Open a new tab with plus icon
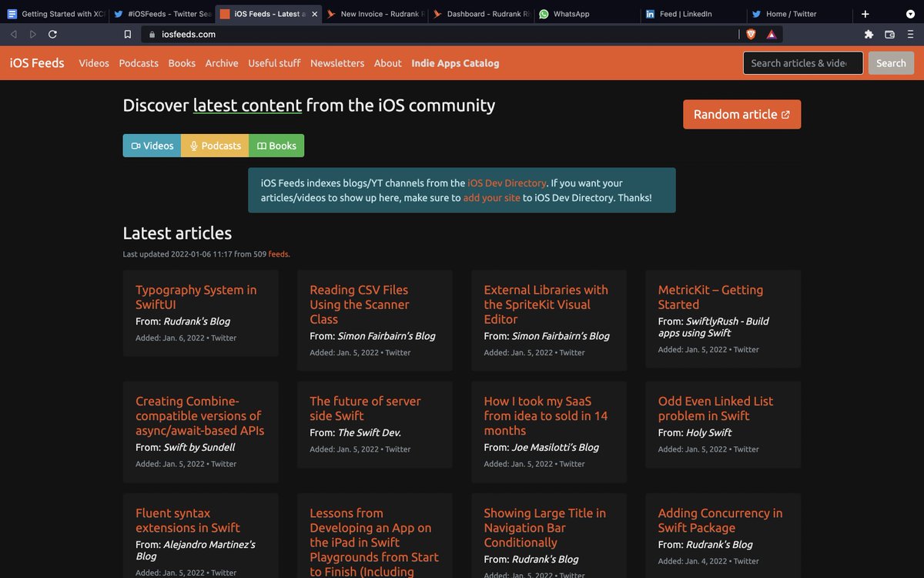 pyautogui.click(x=865, y=14)
